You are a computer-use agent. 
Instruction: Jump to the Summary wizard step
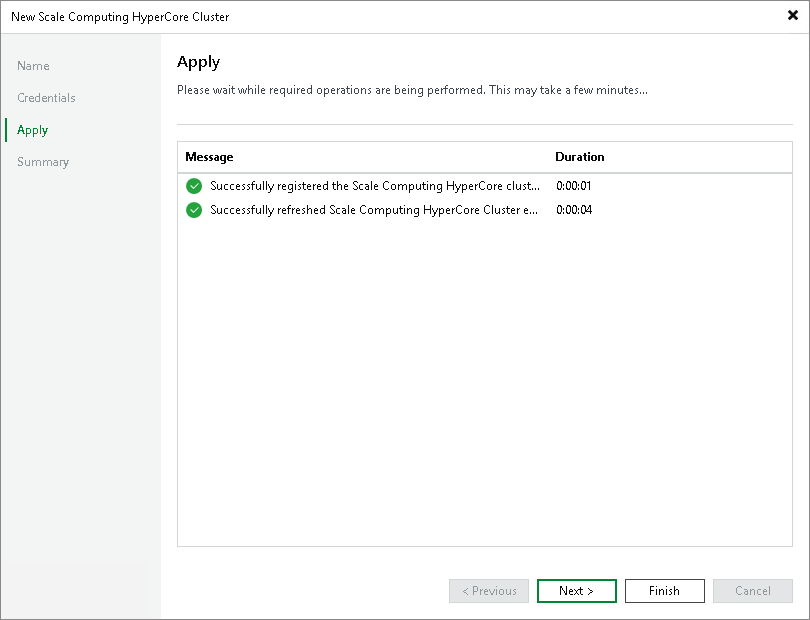coord(43,162)
